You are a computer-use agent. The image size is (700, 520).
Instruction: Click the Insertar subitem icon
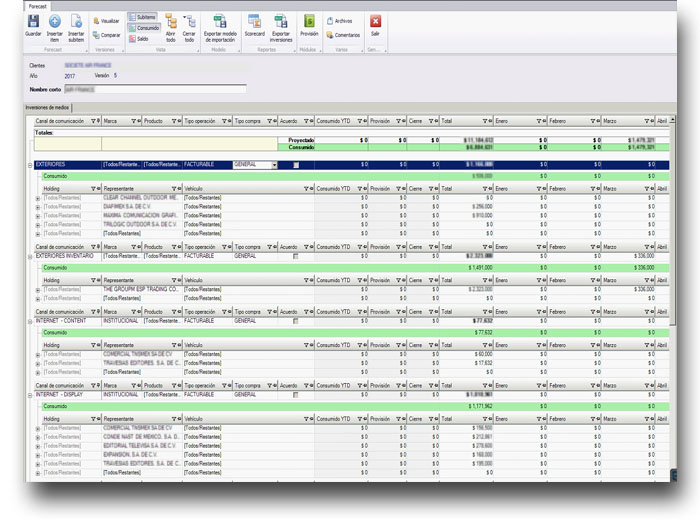pos(76,23)
